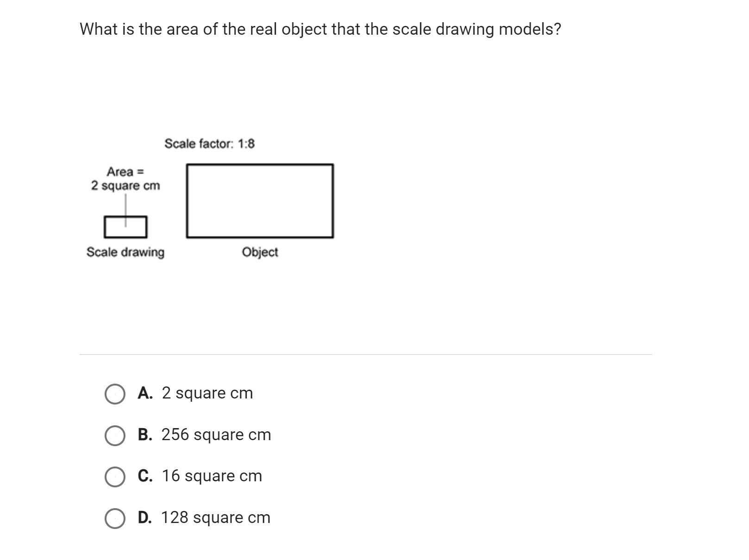749x560 pixels.
Task: Click the bold letter 'D.' label
Action: click(145, 517)
